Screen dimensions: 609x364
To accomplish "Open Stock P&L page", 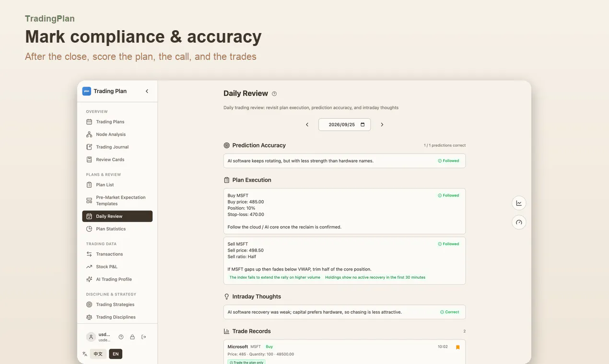I will click(x=117, y=267).
